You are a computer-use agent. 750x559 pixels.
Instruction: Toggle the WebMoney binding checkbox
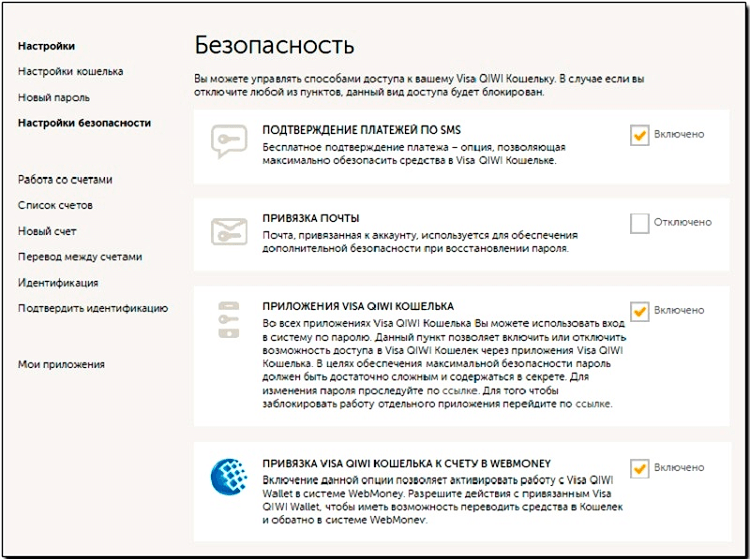(x=640, y=469)
